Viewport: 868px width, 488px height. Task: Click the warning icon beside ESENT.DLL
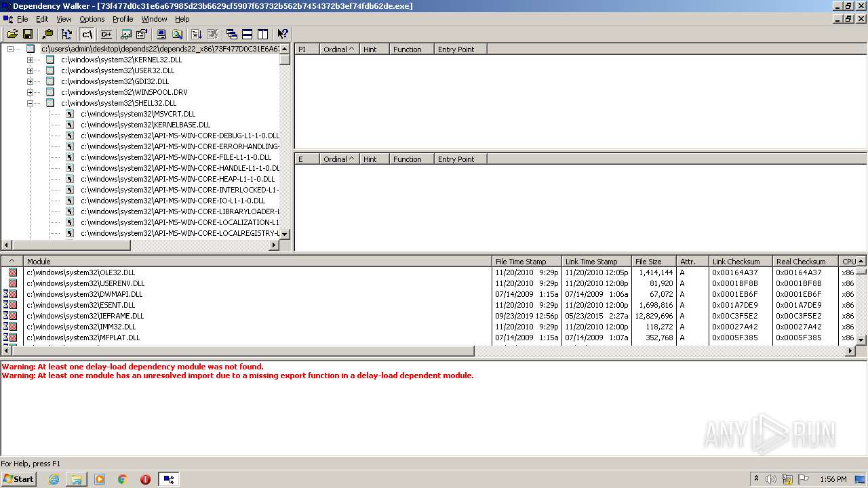[10, 305]
